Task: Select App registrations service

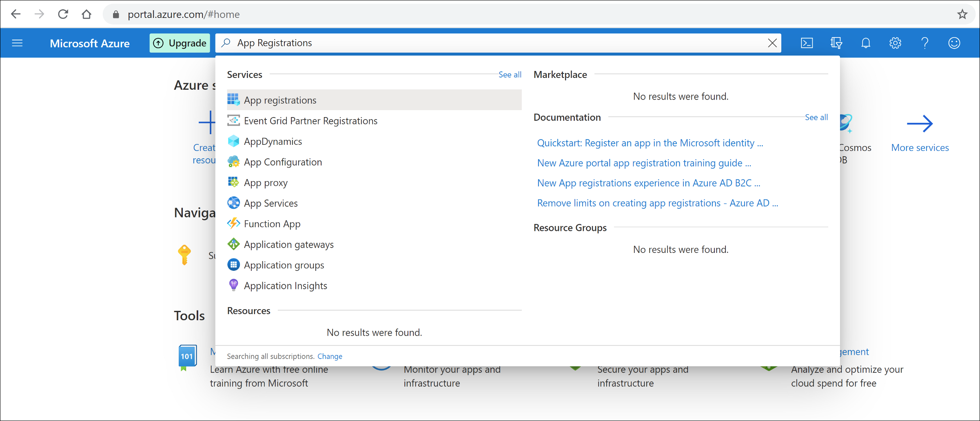Action: coord(374,100)
